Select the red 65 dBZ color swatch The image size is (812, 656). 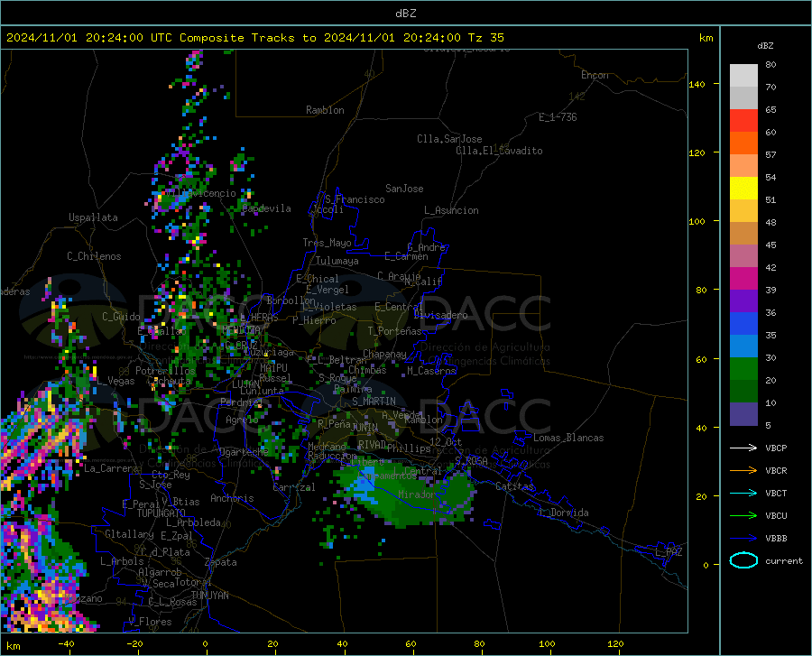click(x=743, y=121)
